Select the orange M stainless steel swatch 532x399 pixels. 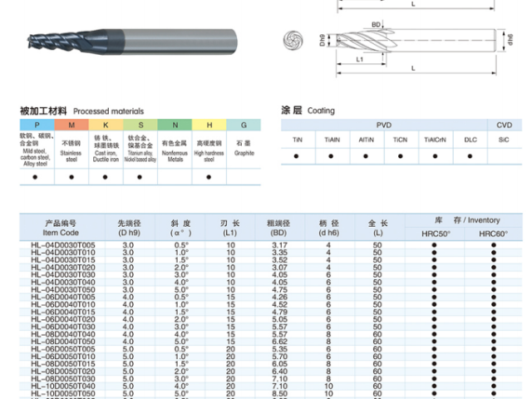pyautogui.click(x=71, y=125)
